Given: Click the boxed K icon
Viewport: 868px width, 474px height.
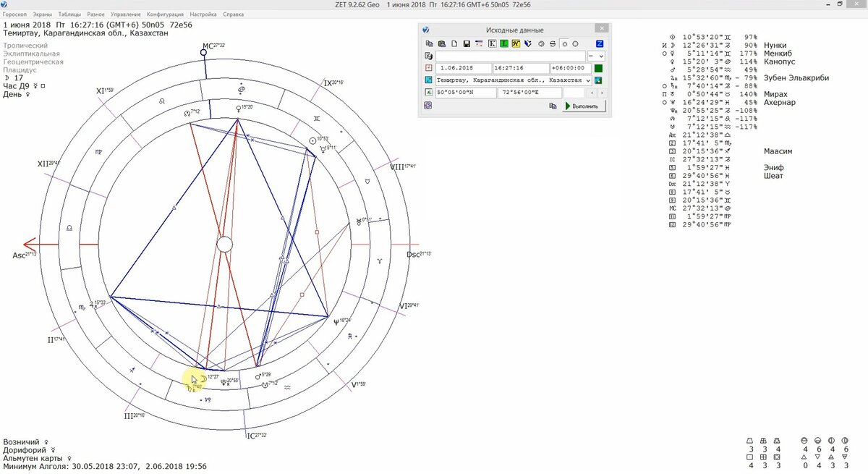Looking at the screenshot, I should click(493, 43).
